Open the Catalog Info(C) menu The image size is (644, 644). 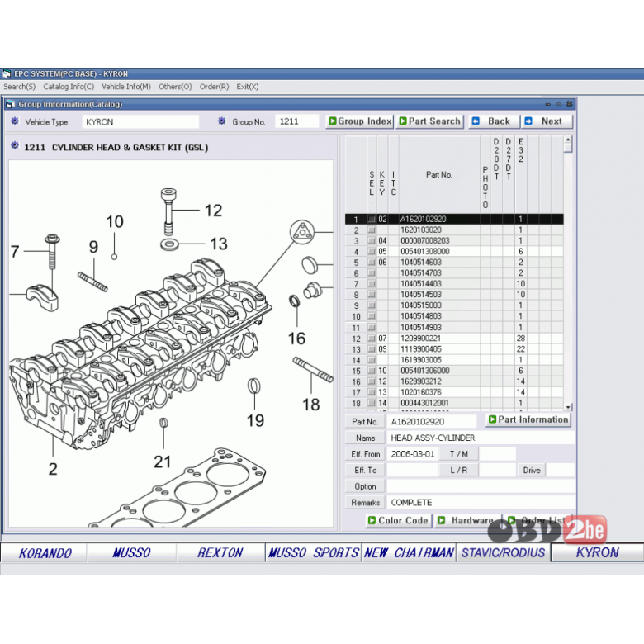(x=69, y=87)
